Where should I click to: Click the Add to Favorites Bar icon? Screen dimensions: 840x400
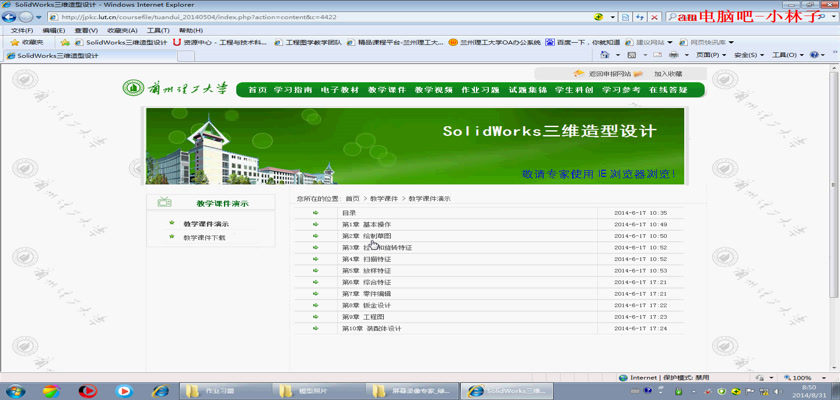(65, 42)
